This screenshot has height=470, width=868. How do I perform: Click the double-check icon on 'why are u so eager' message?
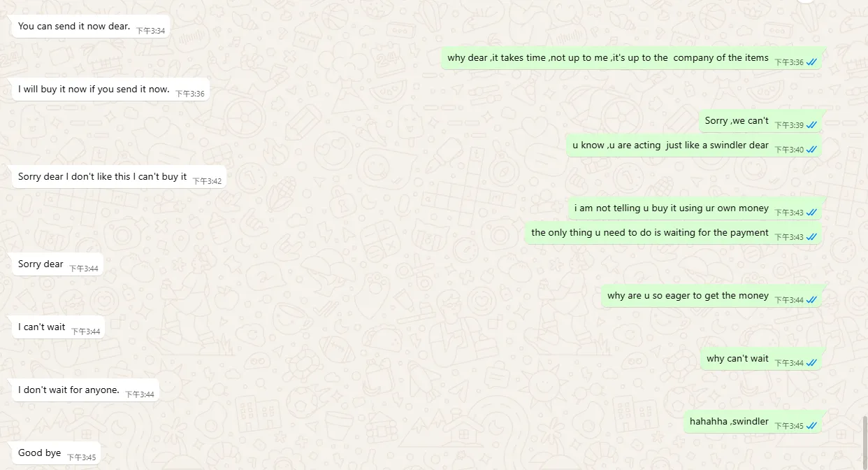point(811,299)
